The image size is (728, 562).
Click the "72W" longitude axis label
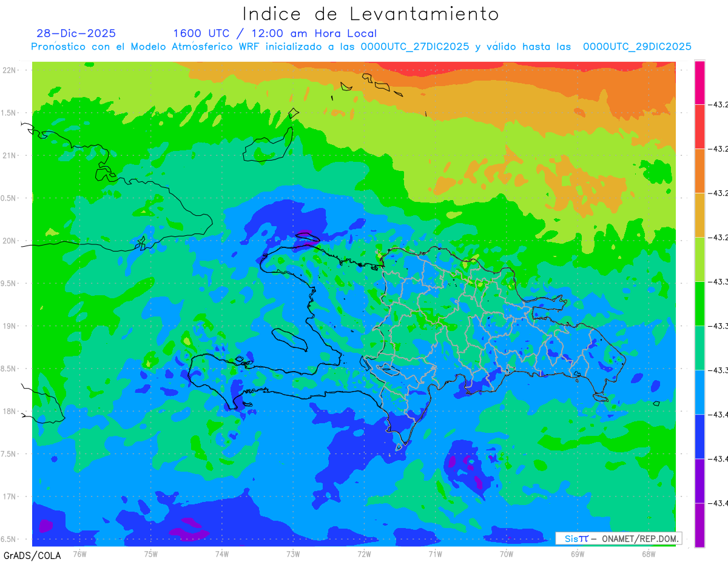point(364,554)
